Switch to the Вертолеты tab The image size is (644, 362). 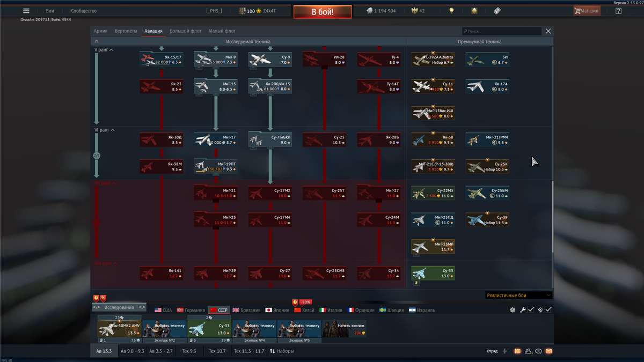point(126,31)
